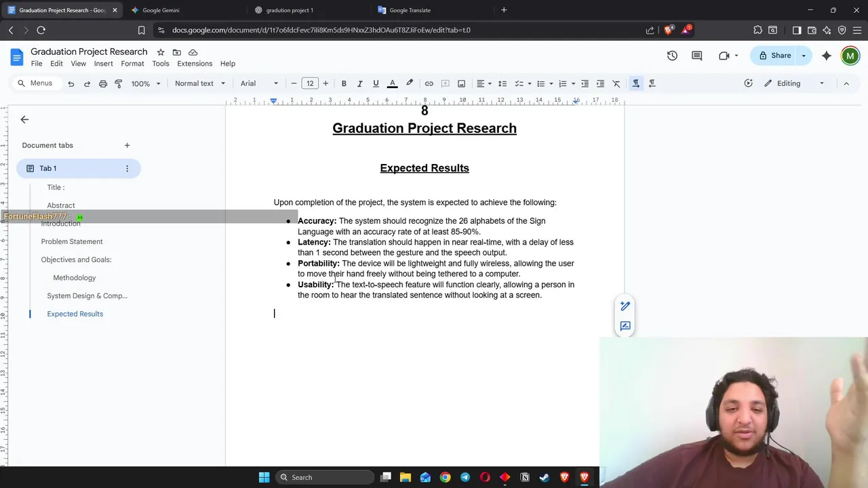The image size is (868, 488).
Task: Star the document
Action: tap(161, 52)
